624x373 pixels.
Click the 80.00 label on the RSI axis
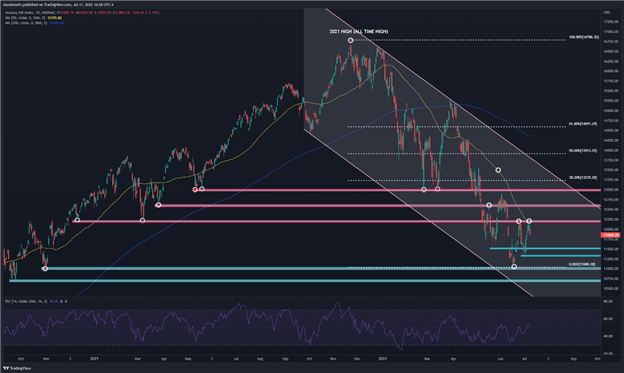coord(608,302)
